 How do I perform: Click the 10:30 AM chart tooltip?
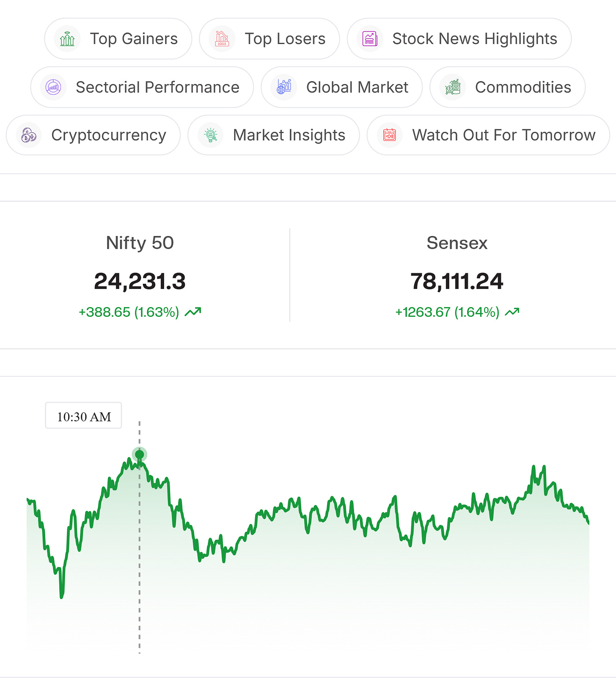83,415
